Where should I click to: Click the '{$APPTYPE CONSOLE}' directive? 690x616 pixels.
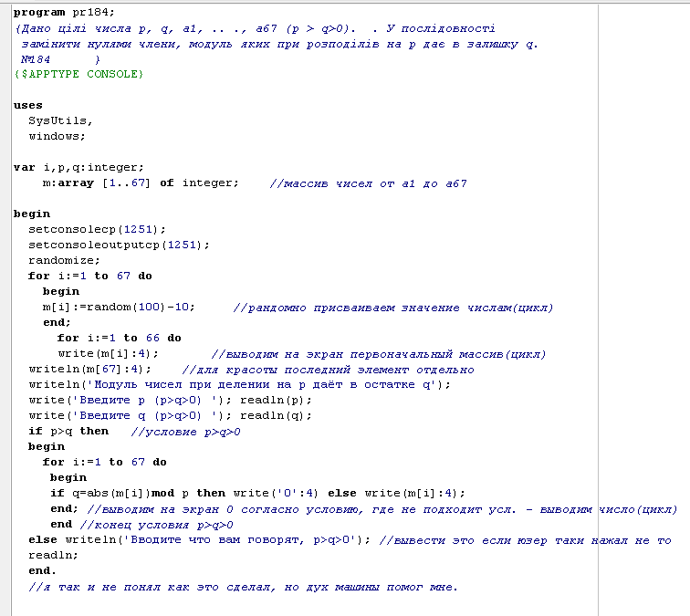click(79, 74)
